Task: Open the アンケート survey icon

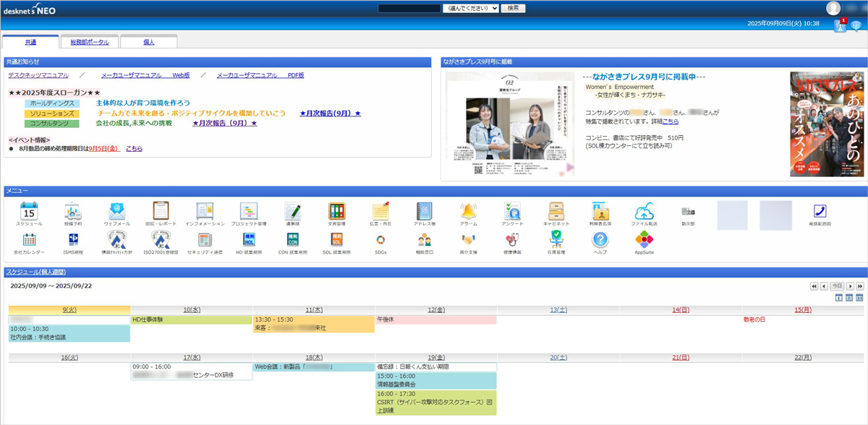Action: coord(512,211)
